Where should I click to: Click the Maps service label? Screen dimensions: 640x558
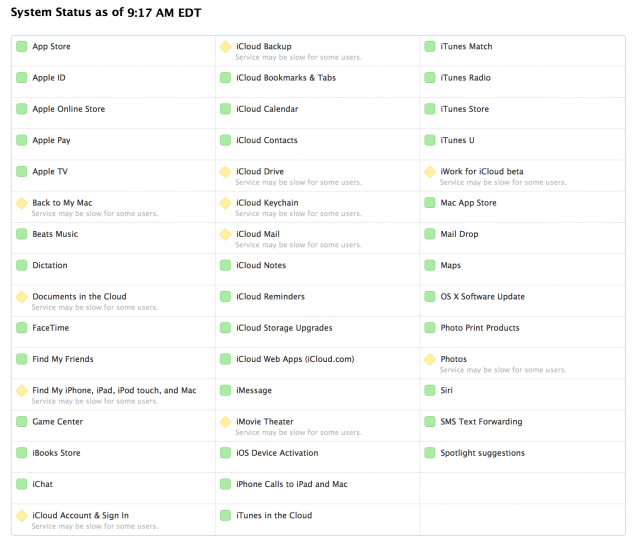(450, 266)
